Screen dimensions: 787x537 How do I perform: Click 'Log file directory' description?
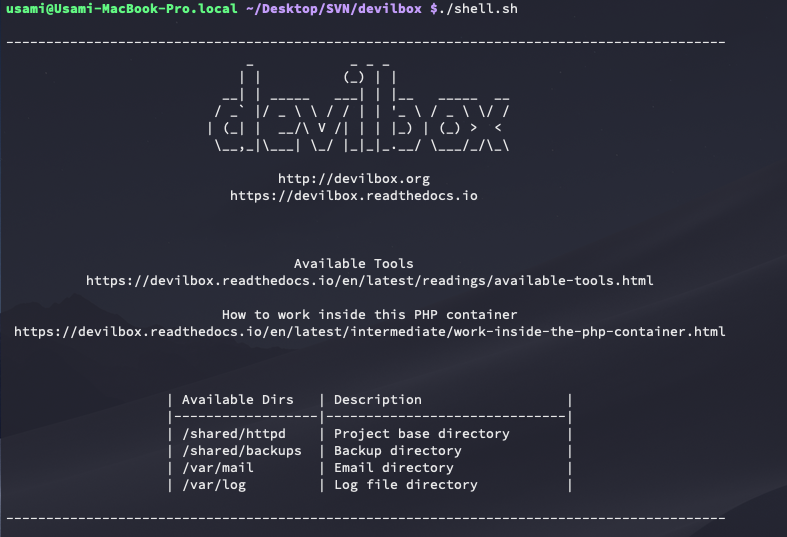point(406,485)
